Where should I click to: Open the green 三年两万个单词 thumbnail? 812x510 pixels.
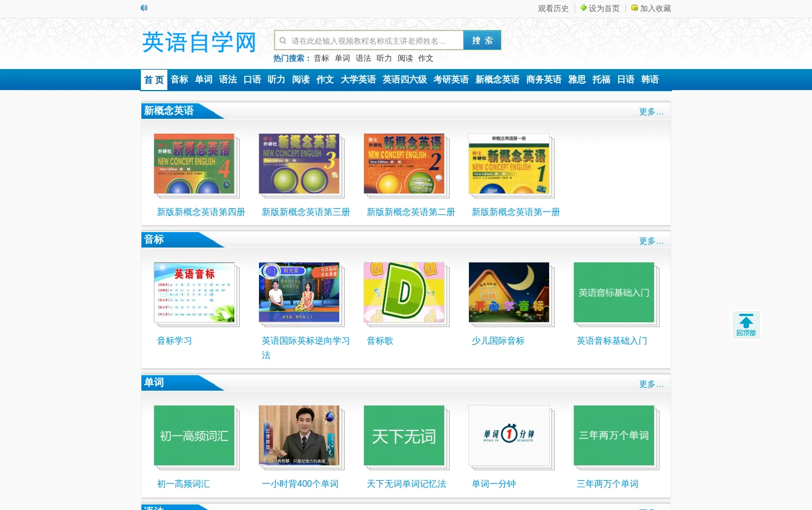pos(614,435)
